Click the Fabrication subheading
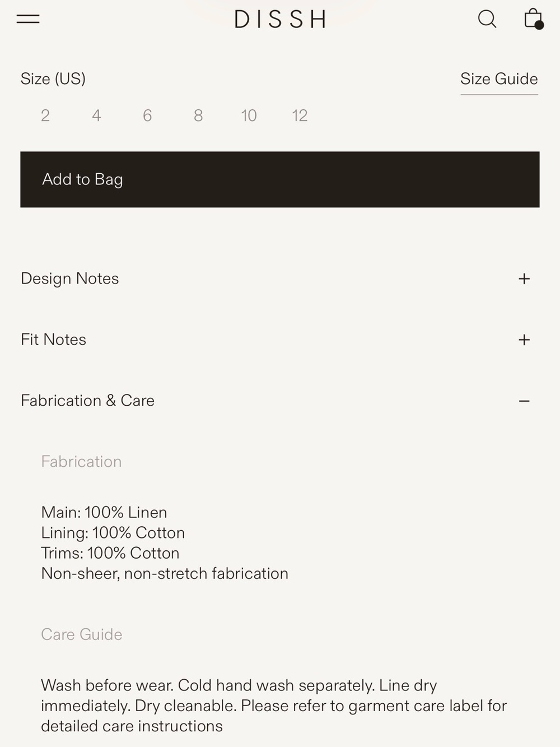Screen dimensions: 560x747 (81, 461)
